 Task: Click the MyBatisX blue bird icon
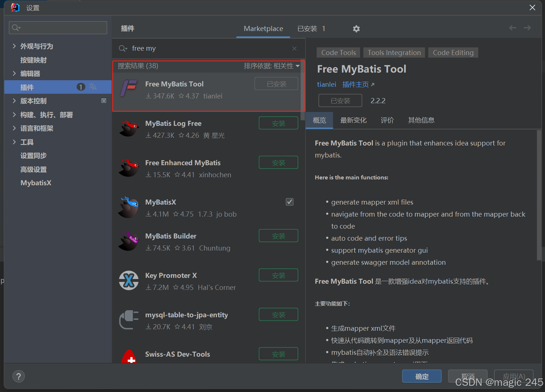click(129, 207)
